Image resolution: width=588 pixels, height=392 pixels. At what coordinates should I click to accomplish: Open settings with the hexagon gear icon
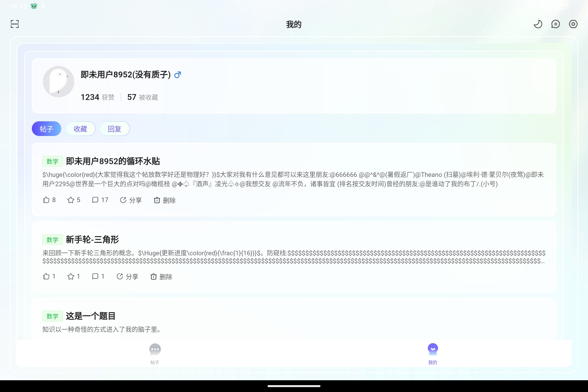click(573, 24)
